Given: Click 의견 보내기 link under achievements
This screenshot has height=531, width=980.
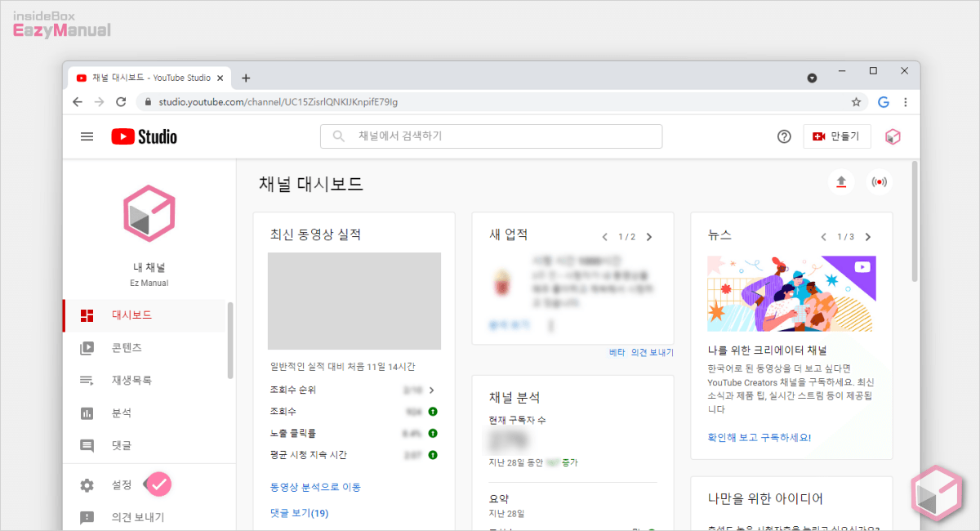Looking at the screenshot, I should 653,352.
